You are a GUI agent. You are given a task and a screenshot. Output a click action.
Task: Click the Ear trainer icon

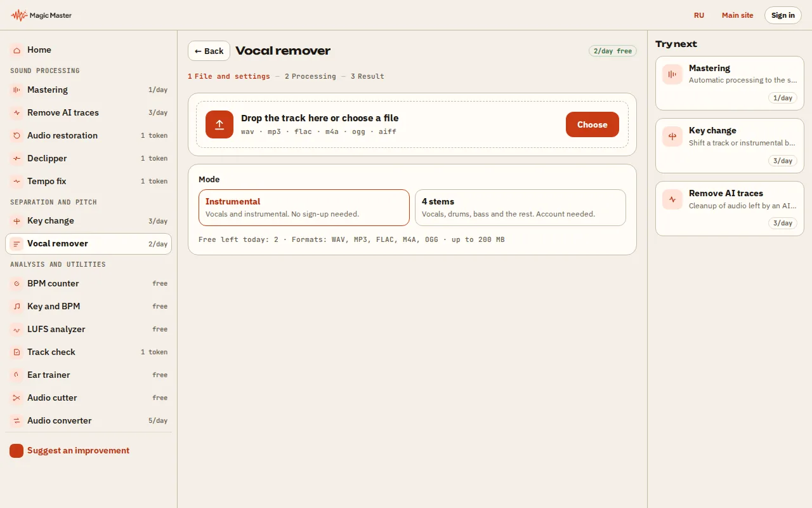click(16, 375)
